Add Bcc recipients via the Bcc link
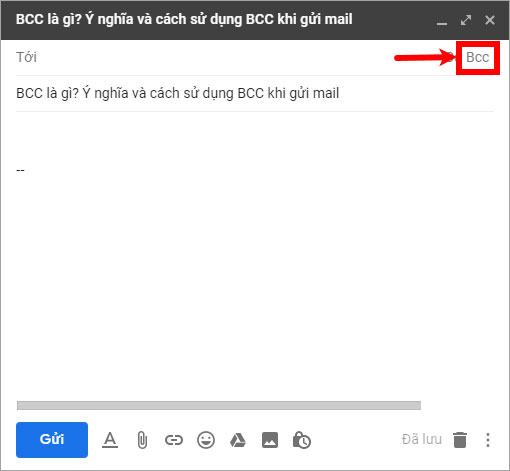Screen dimensions: 510x471 coord(477,57)
